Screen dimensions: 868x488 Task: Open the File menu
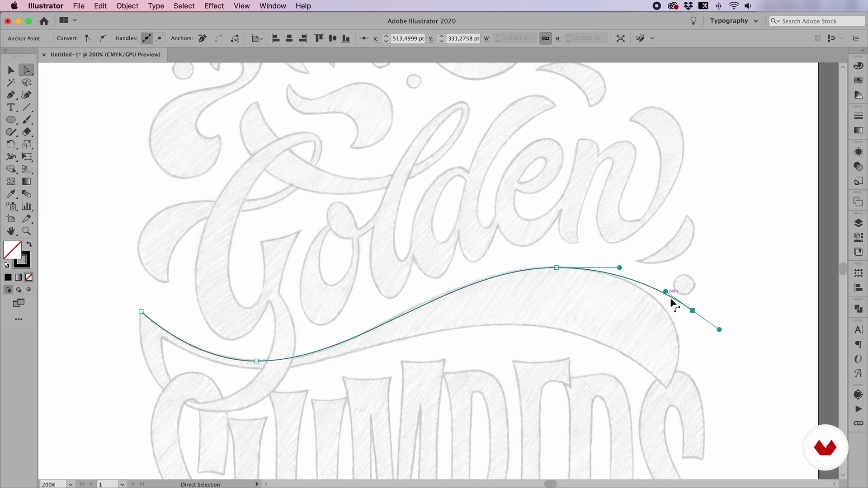coord(79,6)
